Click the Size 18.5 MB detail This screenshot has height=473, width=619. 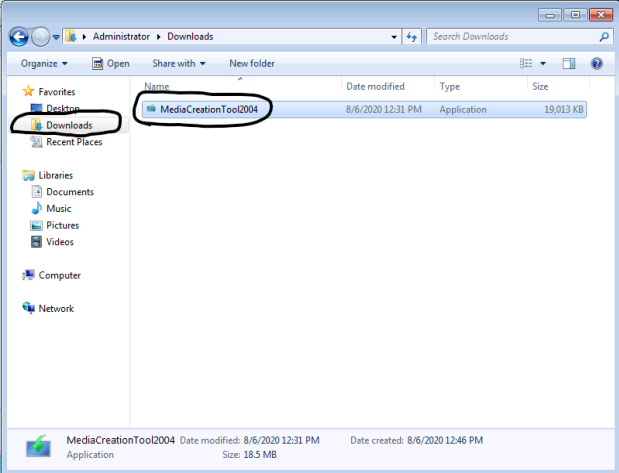point(249,455)
